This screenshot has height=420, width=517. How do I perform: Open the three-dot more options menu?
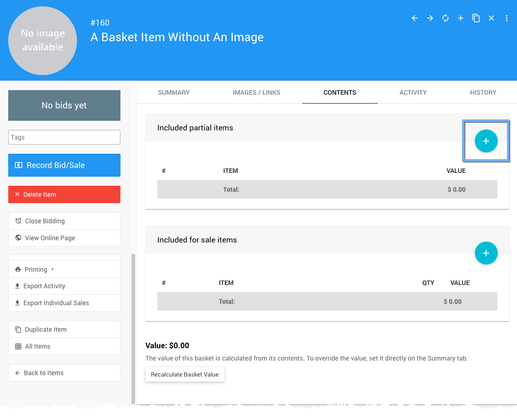coord(506,18)
